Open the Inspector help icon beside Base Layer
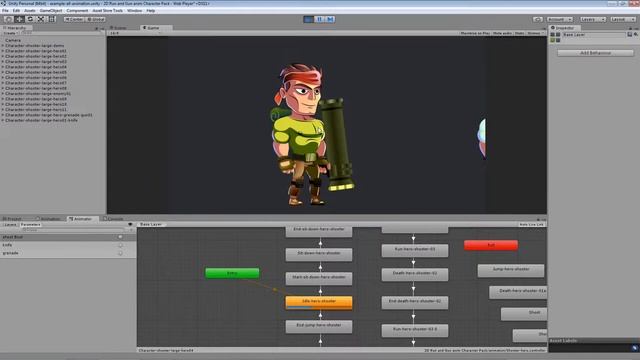640x360 pixels. [x=630, y=35]
